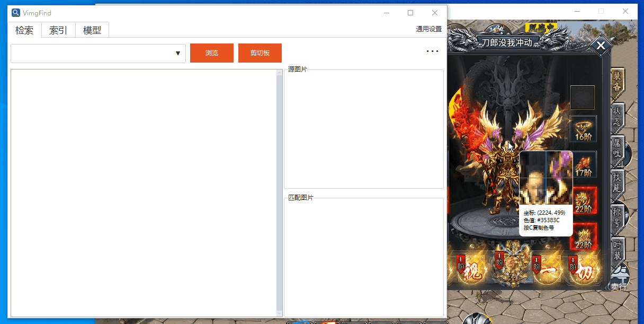Close the VimgFind window

click(x=435, y=13)
